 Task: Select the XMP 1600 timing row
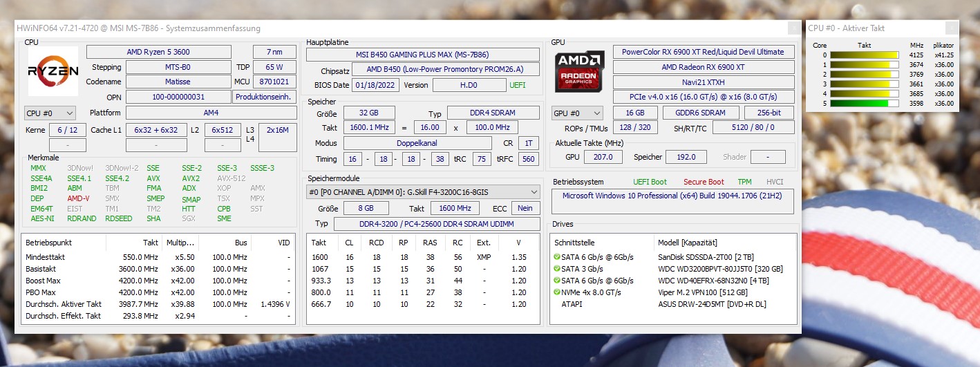pyautogui.click(x=423, y=257)
